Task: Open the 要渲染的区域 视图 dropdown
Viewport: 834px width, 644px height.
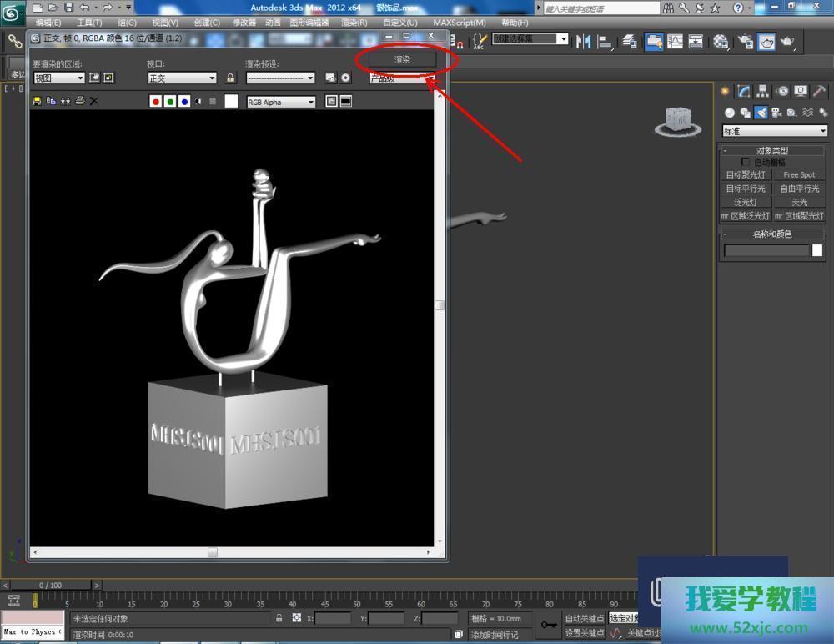Action: pos(59,78)
